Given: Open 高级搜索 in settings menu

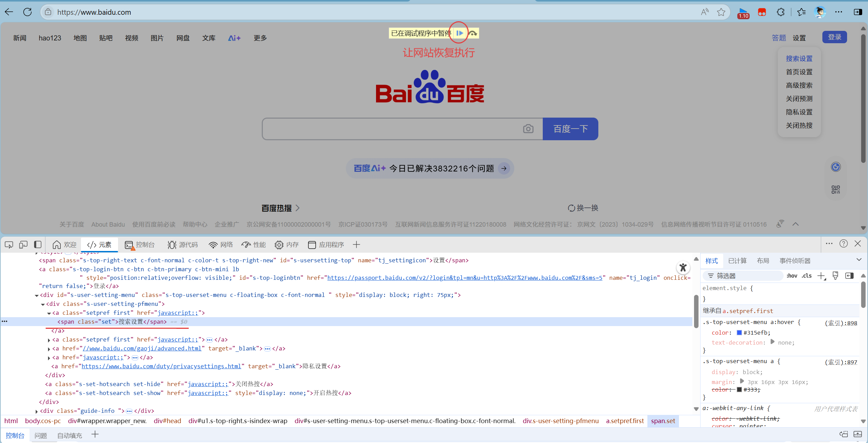Looking at the screenshot, I should [799, 85].
